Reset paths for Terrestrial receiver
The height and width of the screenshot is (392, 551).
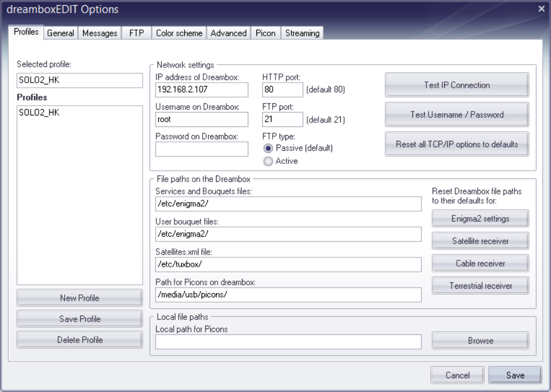(481, 286)
